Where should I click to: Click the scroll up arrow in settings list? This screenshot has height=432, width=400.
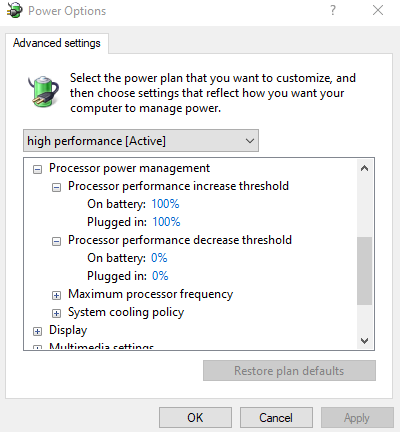[364, 168]
